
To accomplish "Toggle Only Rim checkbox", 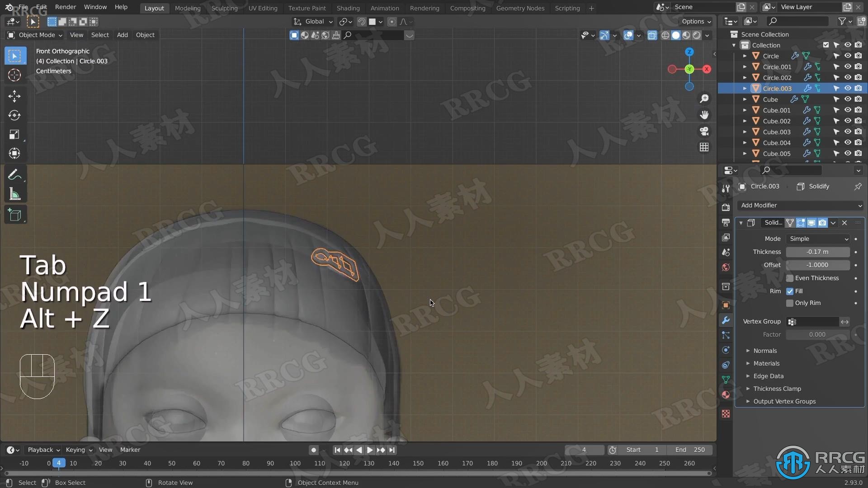I will 790,303.
